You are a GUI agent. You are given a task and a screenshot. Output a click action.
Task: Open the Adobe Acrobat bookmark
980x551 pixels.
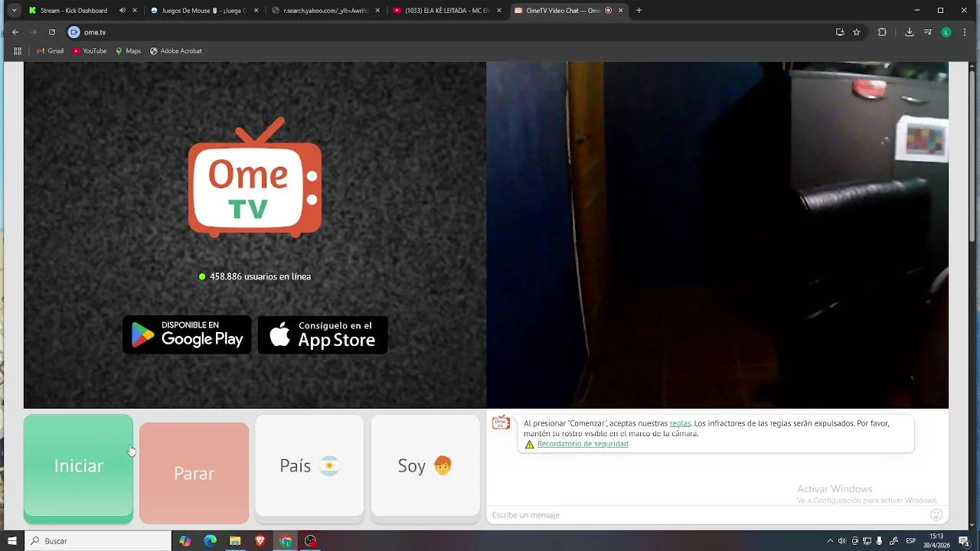coord(176,51)
